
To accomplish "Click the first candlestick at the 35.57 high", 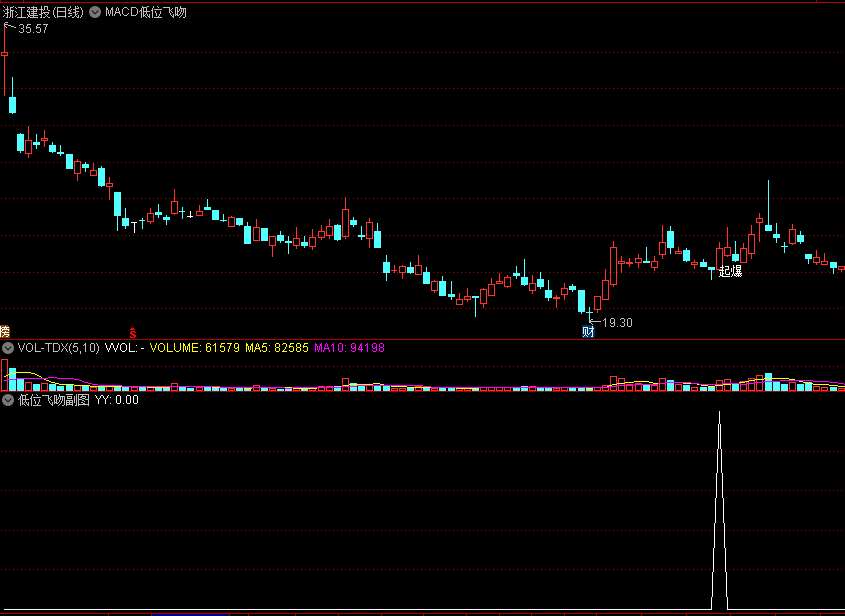I will pos(4,54).
